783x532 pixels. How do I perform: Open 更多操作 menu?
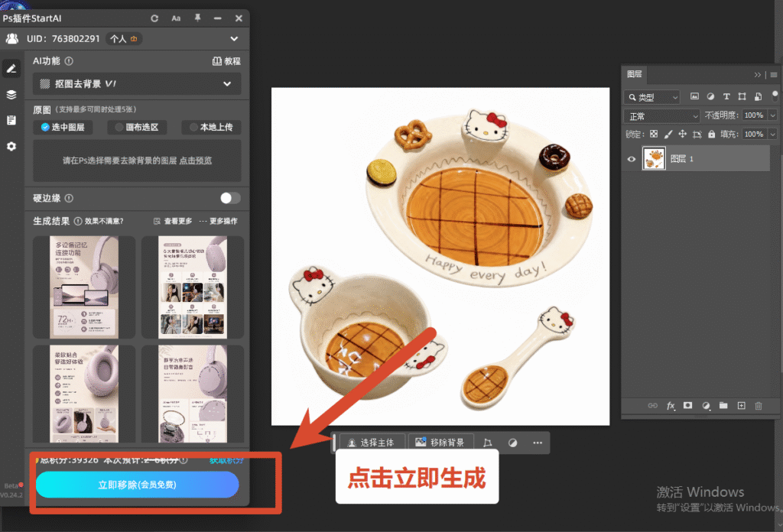pyautogui.click(x=218, y=221)
